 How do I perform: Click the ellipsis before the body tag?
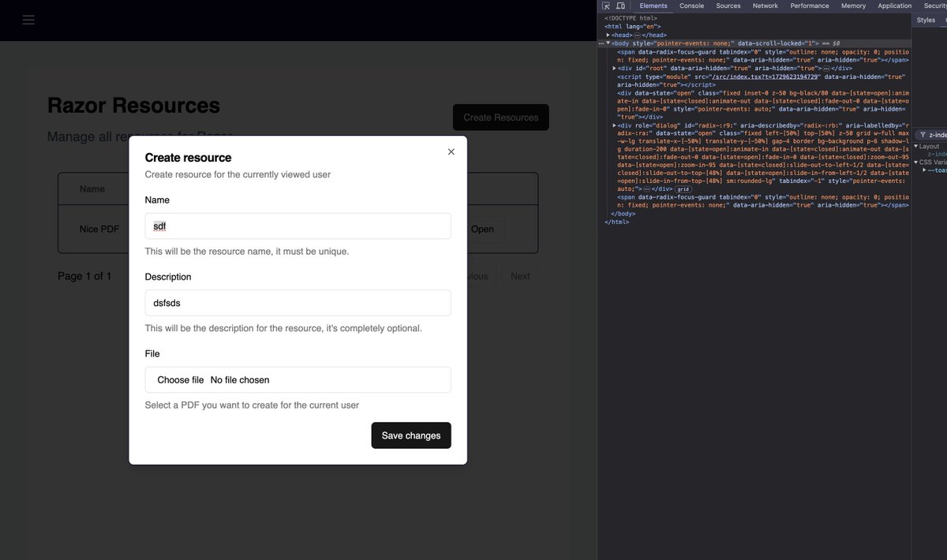coord(601,43)
